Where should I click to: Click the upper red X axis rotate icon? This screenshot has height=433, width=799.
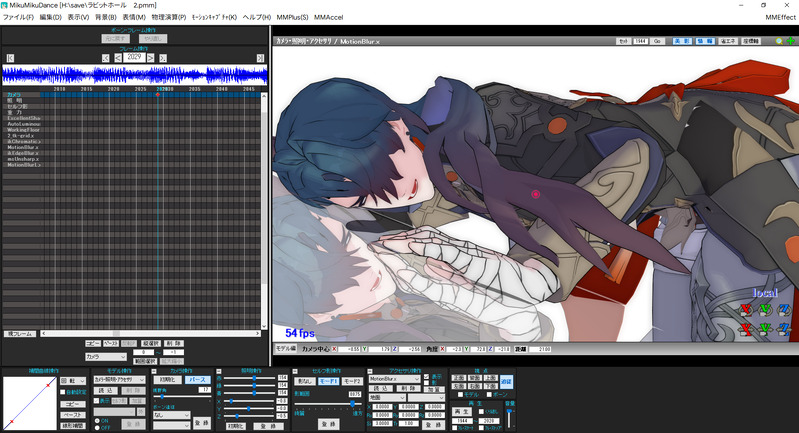pos(746,309)
